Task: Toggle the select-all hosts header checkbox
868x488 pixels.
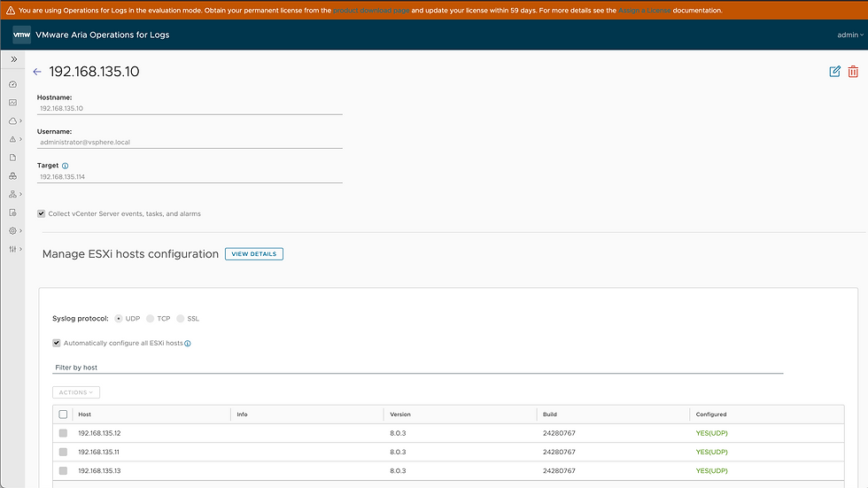Action: click(63, 414)
